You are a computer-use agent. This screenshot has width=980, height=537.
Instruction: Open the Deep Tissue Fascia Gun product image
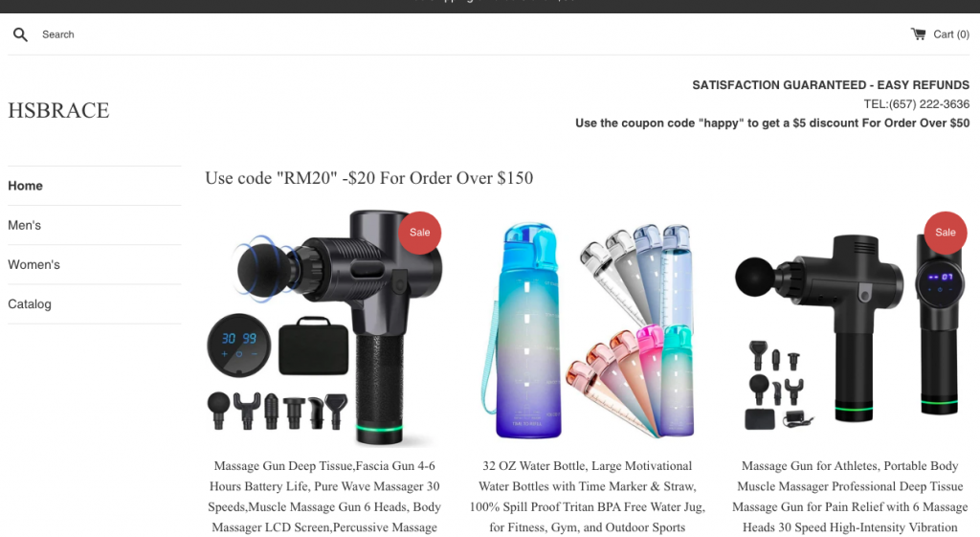[x=324, y=328]
